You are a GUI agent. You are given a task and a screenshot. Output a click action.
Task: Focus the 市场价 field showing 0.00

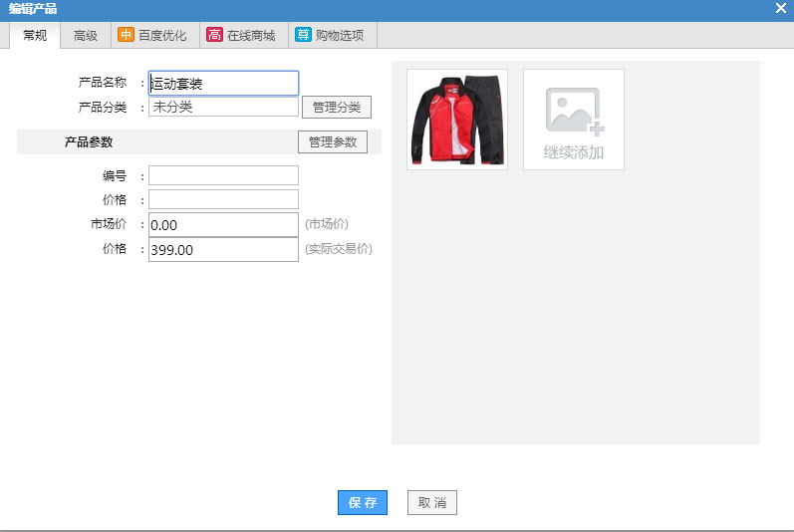(x=223, y=225)
